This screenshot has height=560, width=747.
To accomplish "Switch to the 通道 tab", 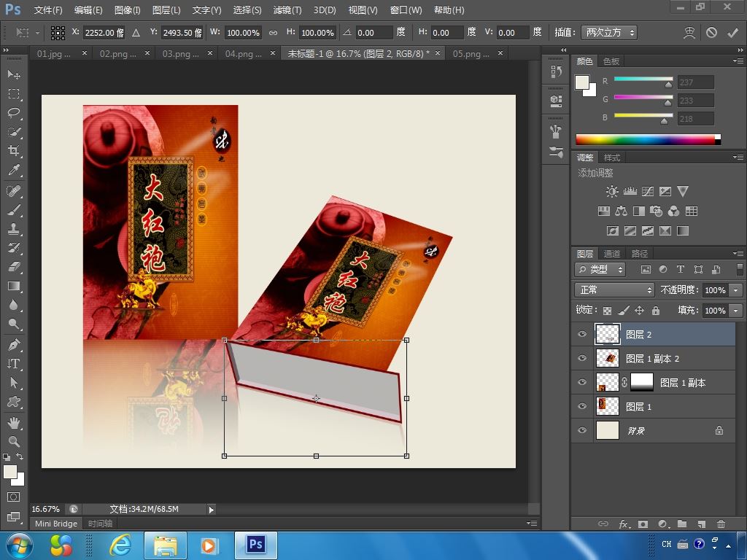I will coord(611,254).
